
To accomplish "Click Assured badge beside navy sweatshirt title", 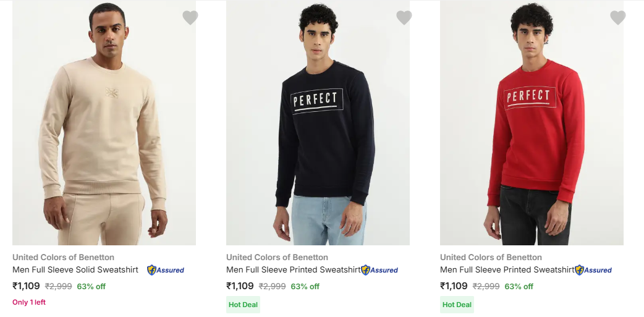I will (379, 270).
